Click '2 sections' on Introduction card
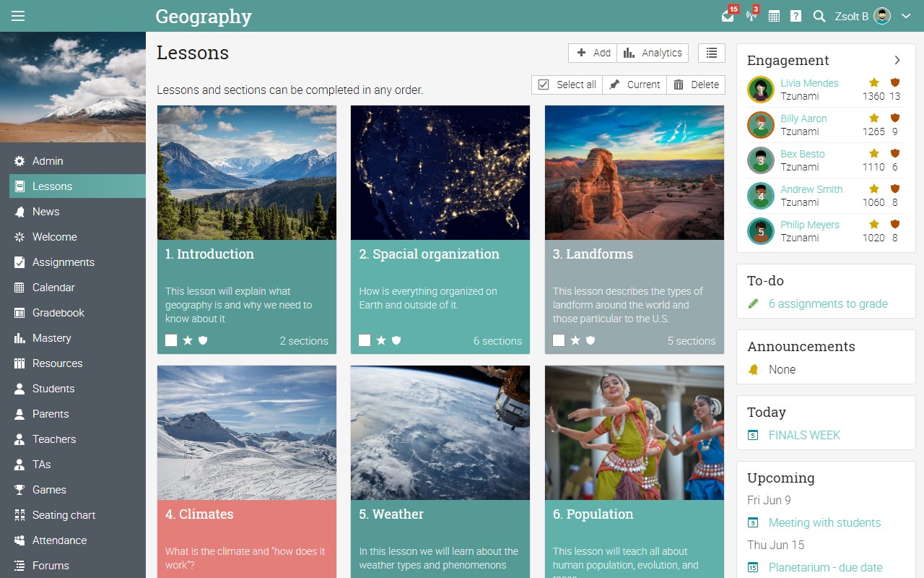 tap(304, 341)
